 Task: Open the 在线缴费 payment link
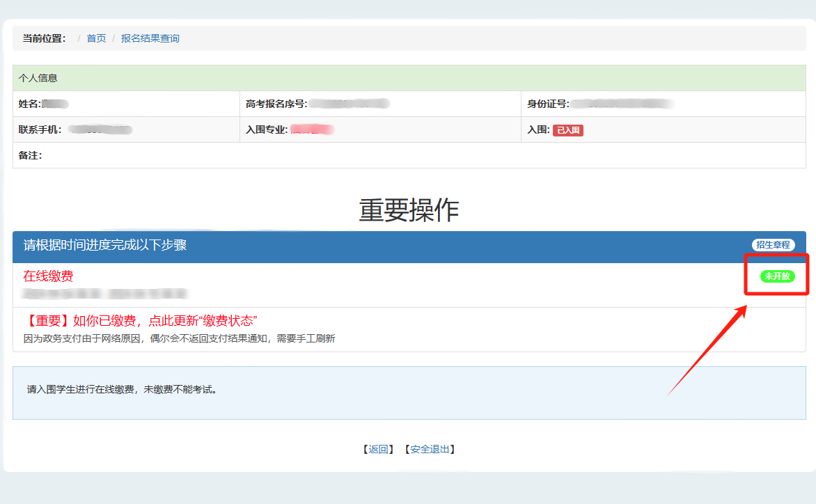click(x=48, y=276)
